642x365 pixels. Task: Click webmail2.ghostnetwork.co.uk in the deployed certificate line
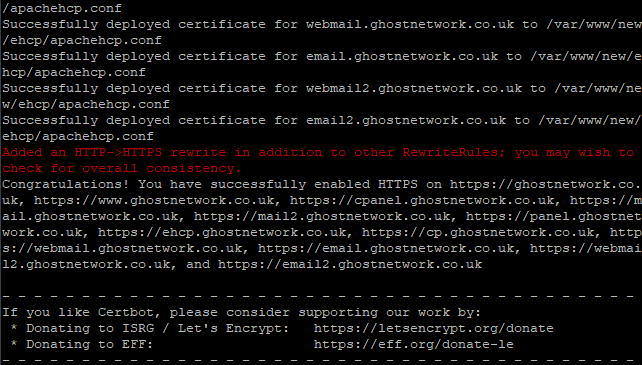point(414,88)
